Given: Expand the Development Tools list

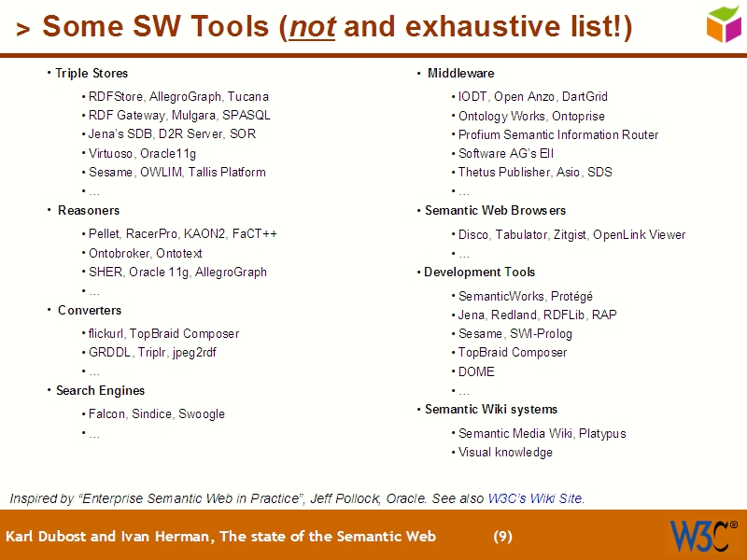Looking at the screenshot, I should click(479, 272).
